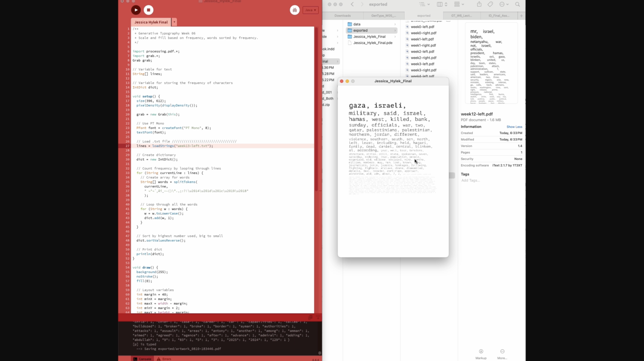Image resolution: width=644 pixels, height=361 pixels.
Task: Stop the running sketch
Action: (x=149, y=10)
